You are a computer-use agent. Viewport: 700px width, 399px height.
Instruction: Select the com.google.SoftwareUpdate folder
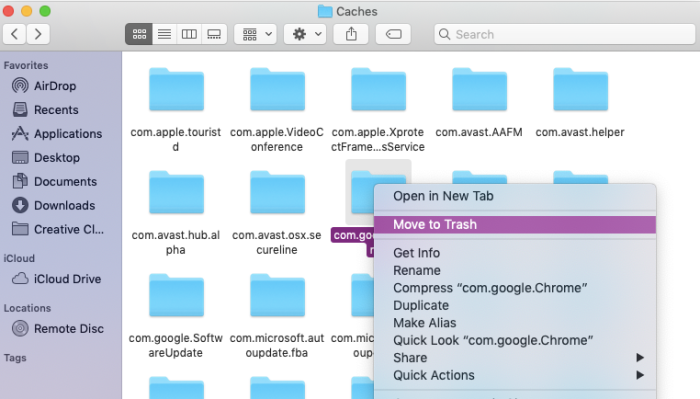click(176, 295)
